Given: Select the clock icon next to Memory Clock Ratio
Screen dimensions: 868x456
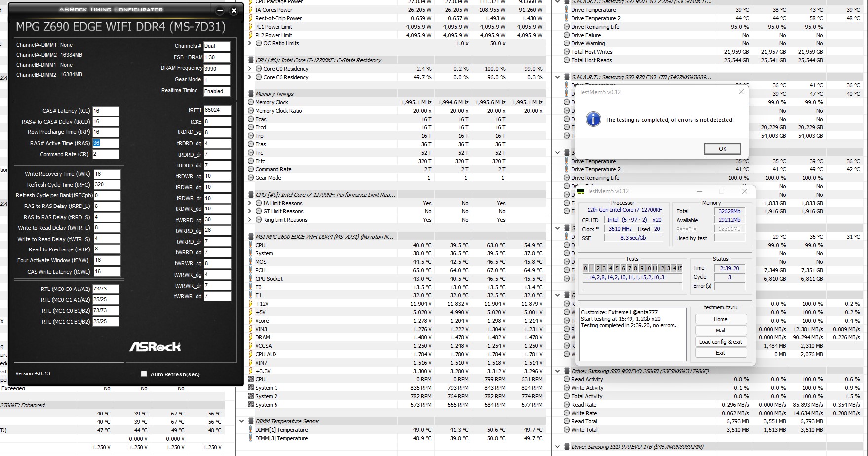Looking at the screenshot, I should 251,111.
